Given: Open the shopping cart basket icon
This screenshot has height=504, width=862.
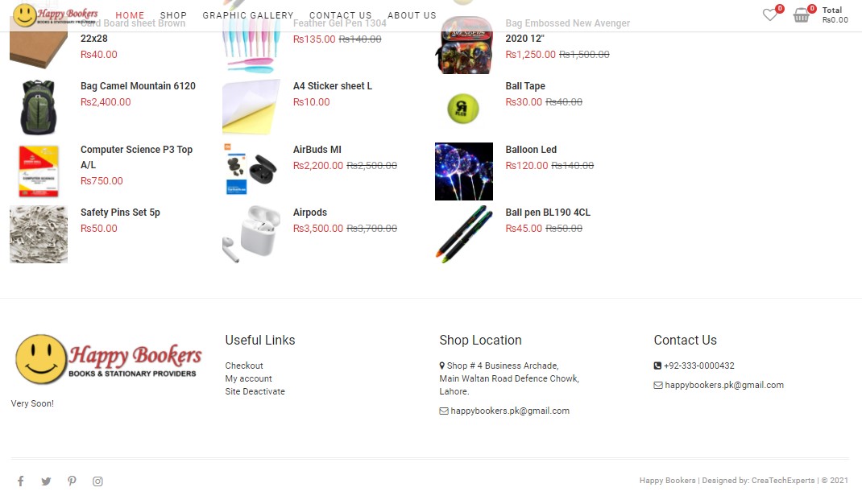Looking at the screenshot, I should 801,14.
